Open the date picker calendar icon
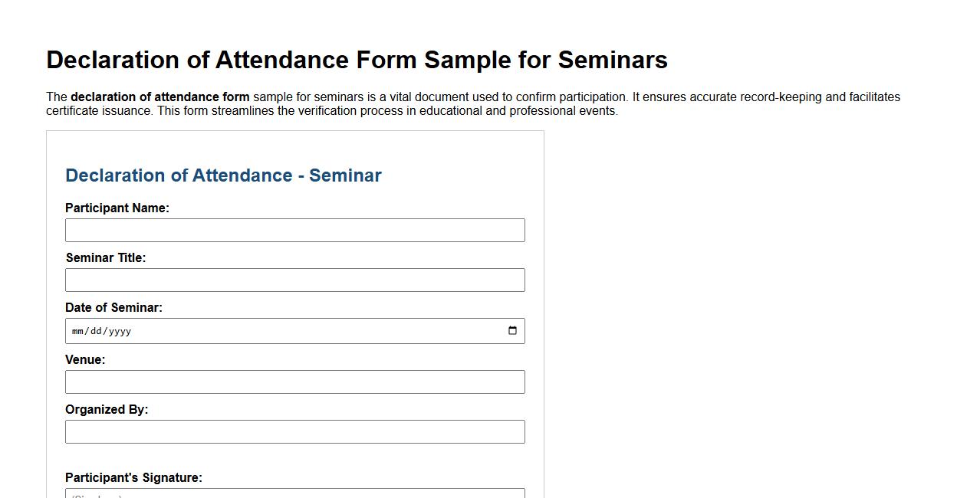Viewport: 980px width, 498px height. [x=512, y=330]
